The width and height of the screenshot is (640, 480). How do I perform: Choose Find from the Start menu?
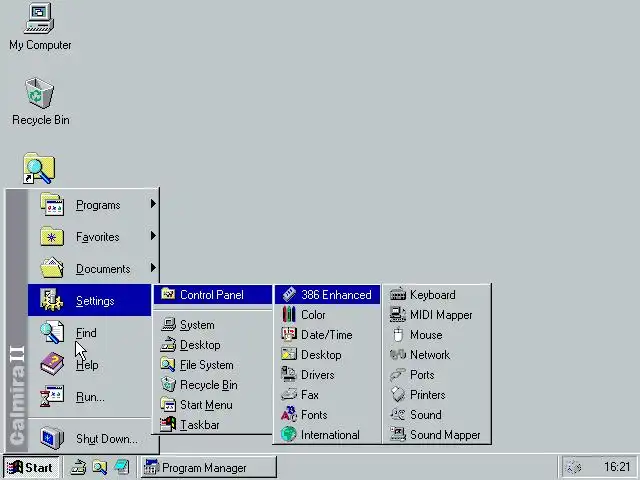[x=89, y=332]
